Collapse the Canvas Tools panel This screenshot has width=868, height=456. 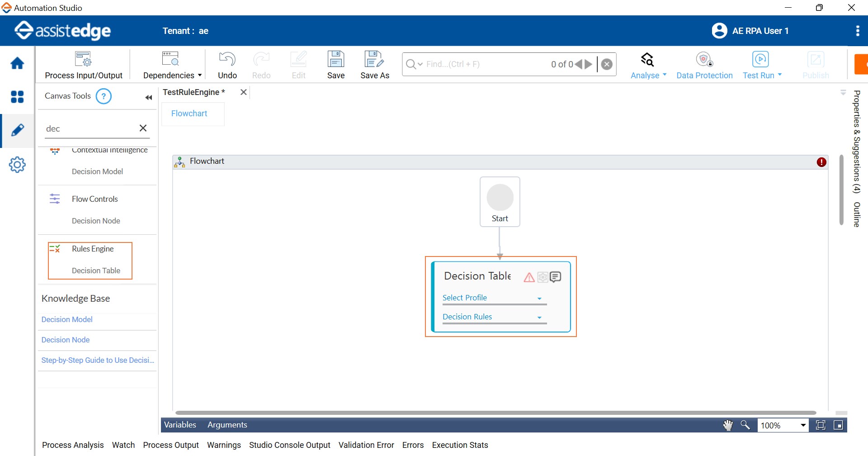pos(148,98)
